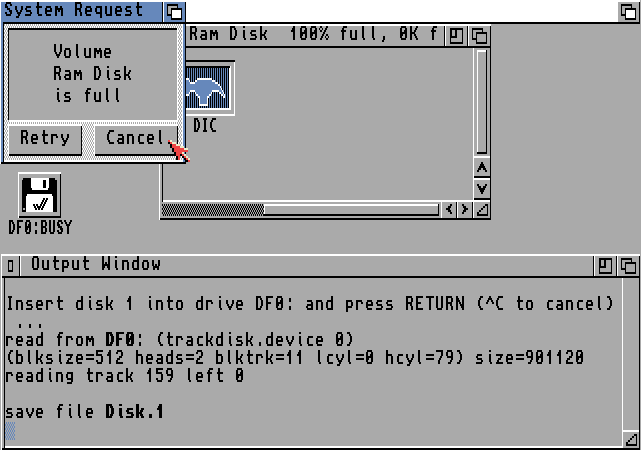Click the Ram Disk vertical scrollbar
The image size is (641, 450).
[x=482, y=102]
